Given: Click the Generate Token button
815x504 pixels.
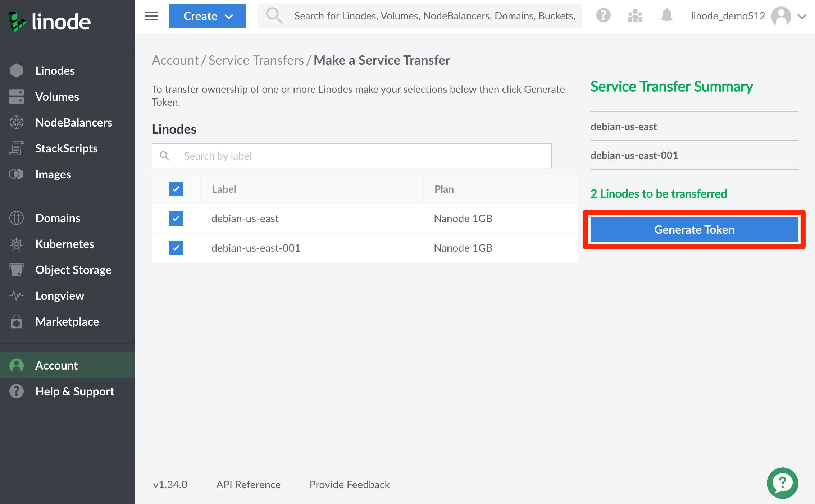Looking at the screenshot, I should coord(694,230).
